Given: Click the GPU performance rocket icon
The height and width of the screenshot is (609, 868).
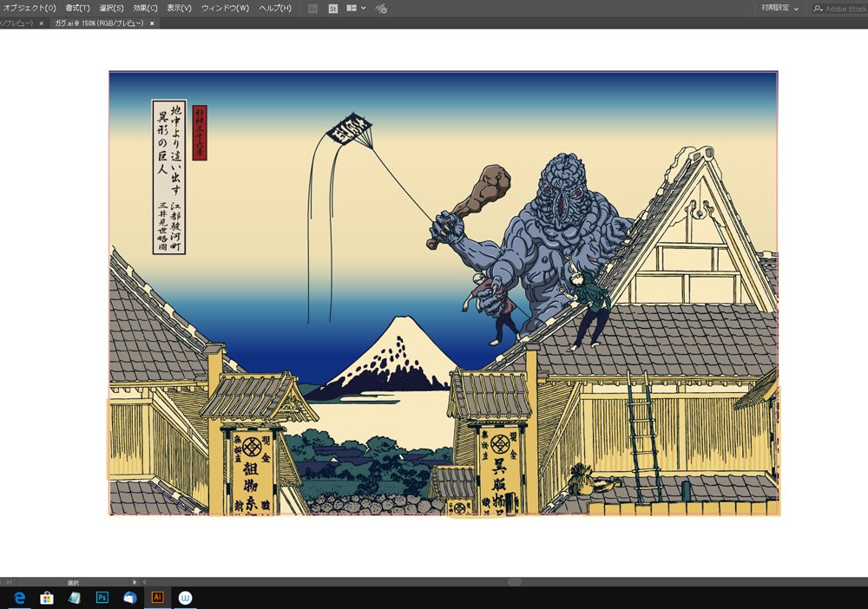Looking at the screenshot, I should tap(381, 9).
